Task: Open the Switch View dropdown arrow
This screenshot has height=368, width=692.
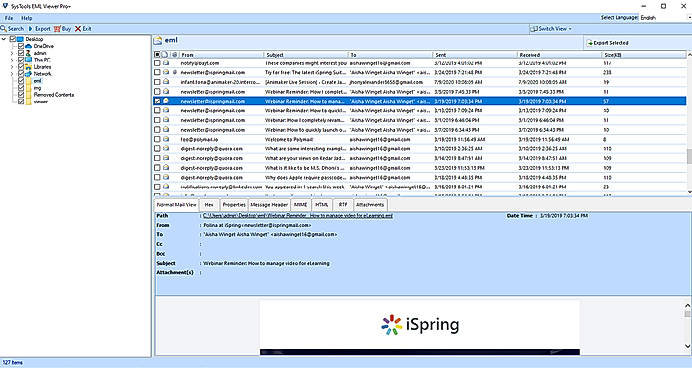Action: click(x=570, y=29)
